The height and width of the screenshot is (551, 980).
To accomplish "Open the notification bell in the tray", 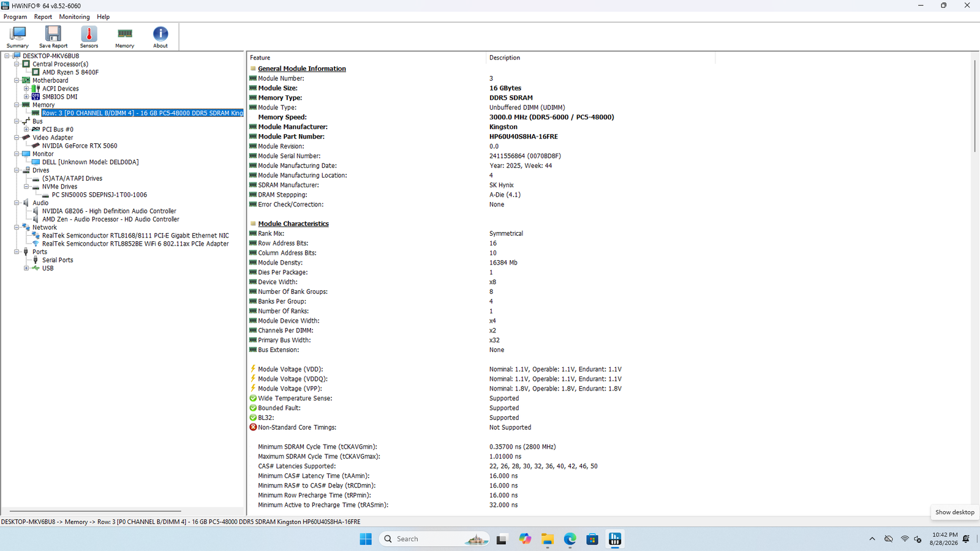I will (966, 539).
